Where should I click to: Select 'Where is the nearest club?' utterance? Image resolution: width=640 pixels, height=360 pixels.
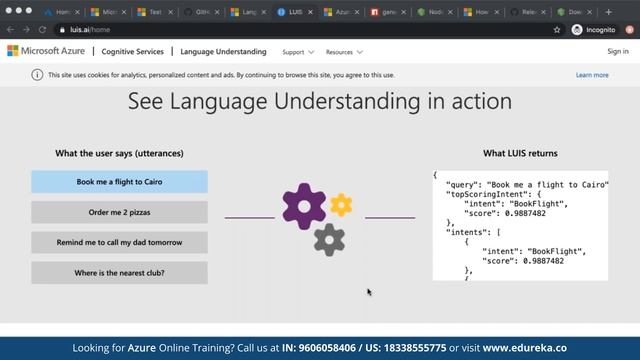(x=119, y=273)
